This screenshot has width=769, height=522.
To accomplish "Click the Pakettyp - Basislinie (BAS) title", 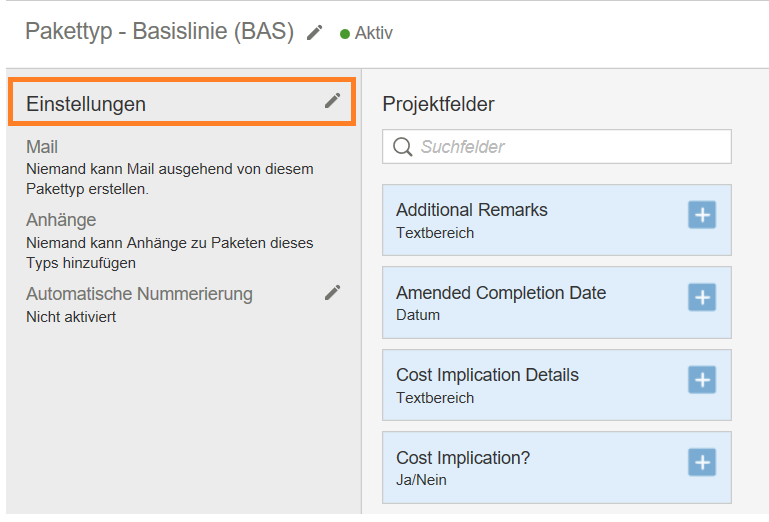I will point(160,31).
